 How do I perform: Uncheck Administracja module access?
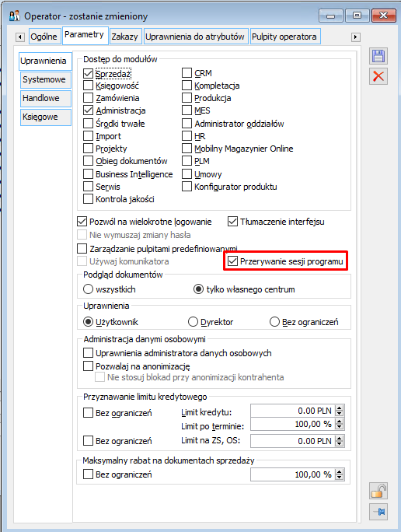pyautogui.click(x=88, y=110)
